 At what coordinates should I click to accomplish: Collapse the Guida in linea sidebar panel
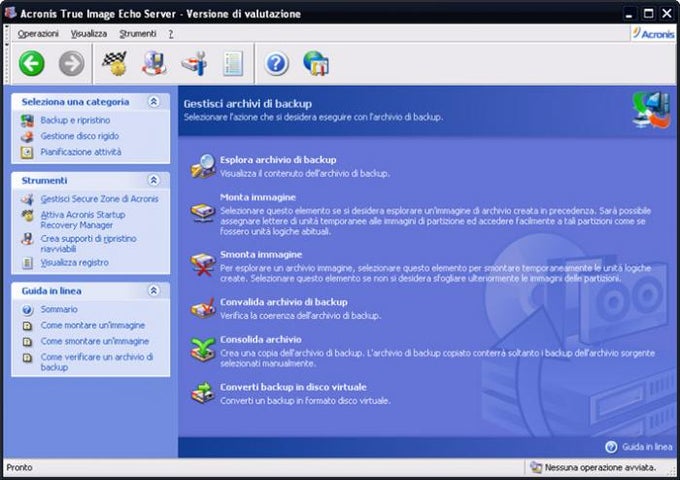[154, 291]
